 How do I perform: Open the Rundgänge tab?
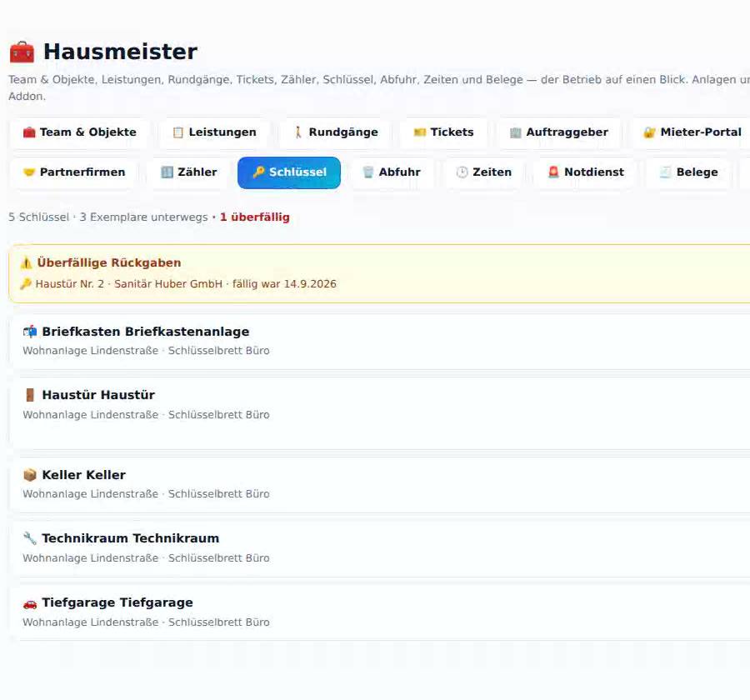click(335, 132)
